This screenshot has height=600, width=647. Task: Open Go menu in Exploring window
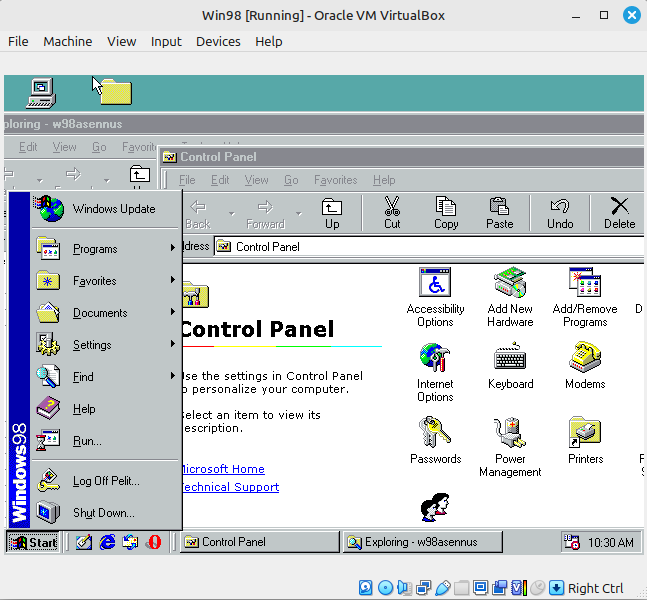(99, 147)
